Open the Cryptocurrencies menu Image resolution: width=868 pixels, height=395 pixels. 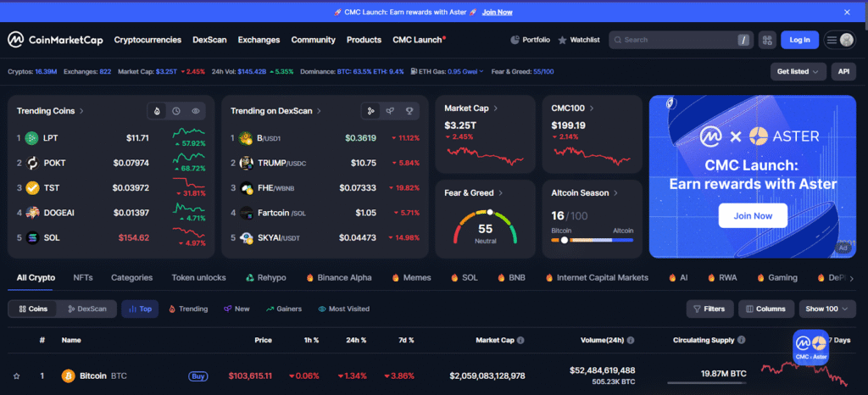click(147, 40)
